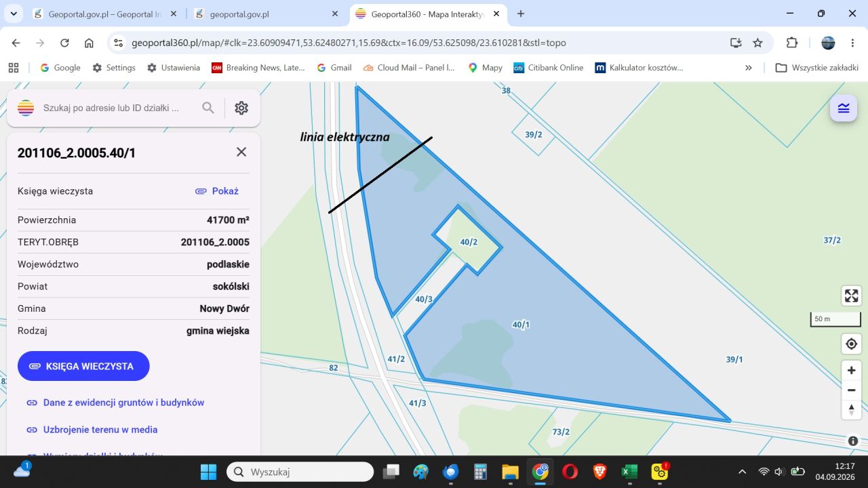
Task: Close the parcel 201106_2.0005.40/1 info panel
Action: point(241,152)
